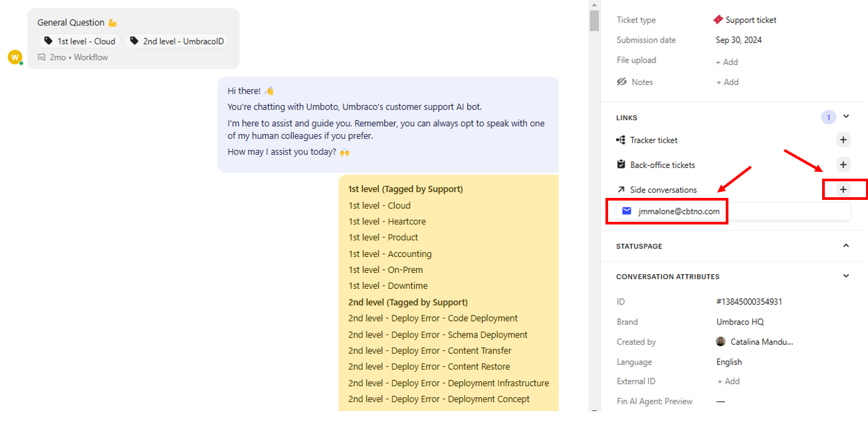
Task: Click the plus icon next to Tracker ticket
Action: point(843,140)
